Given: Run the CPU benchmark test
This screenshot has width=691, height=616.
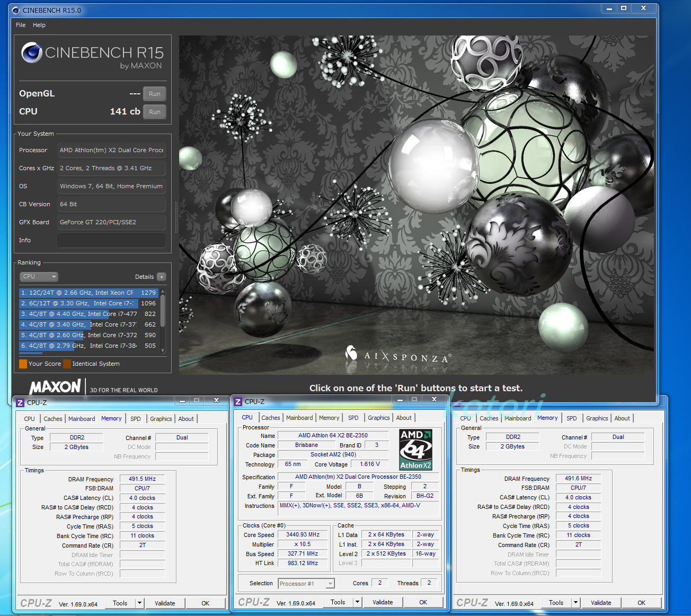Looking at the screenshot, I should click(155, 112).
